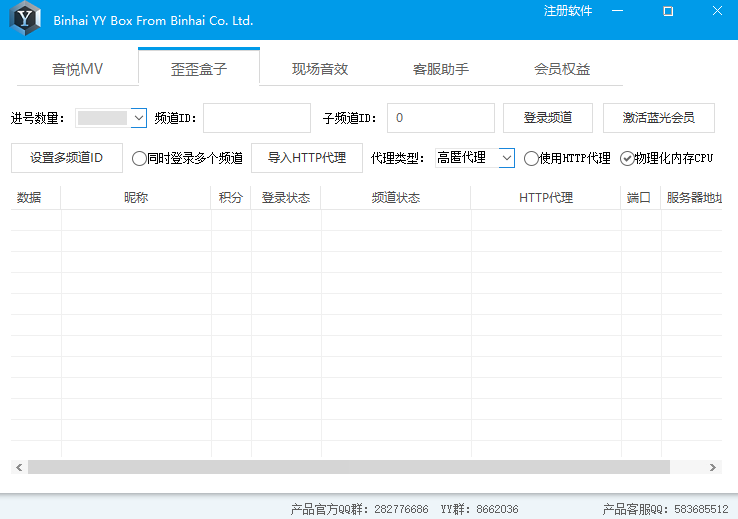Click the 导入HTTP代理 button
This screenshot has height=519, width=738.
(x=307, y=158)
